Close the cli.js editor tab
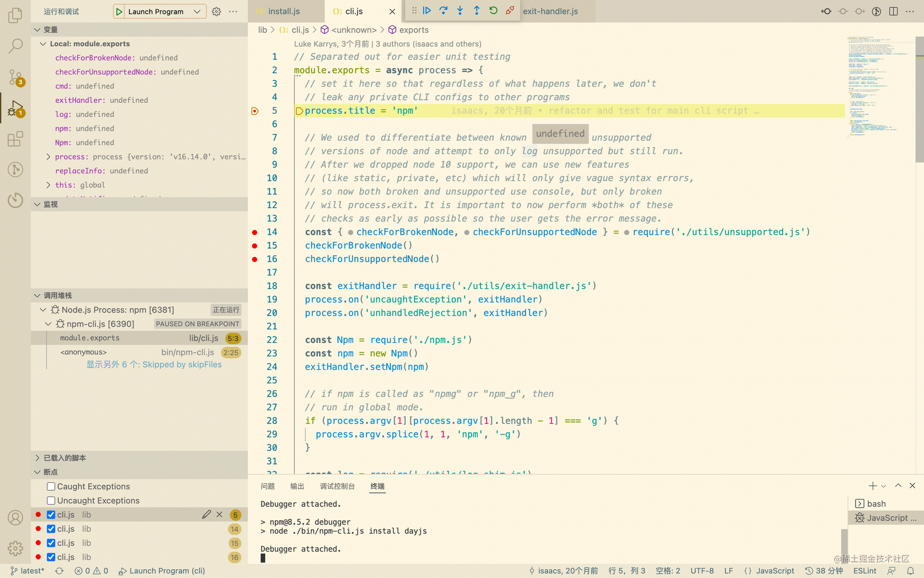 pos(392,11)
